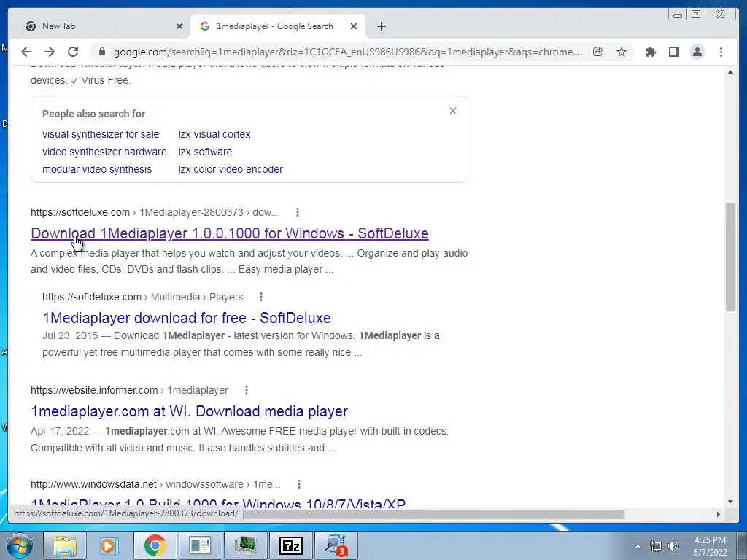Go forward to the next page

50,52
